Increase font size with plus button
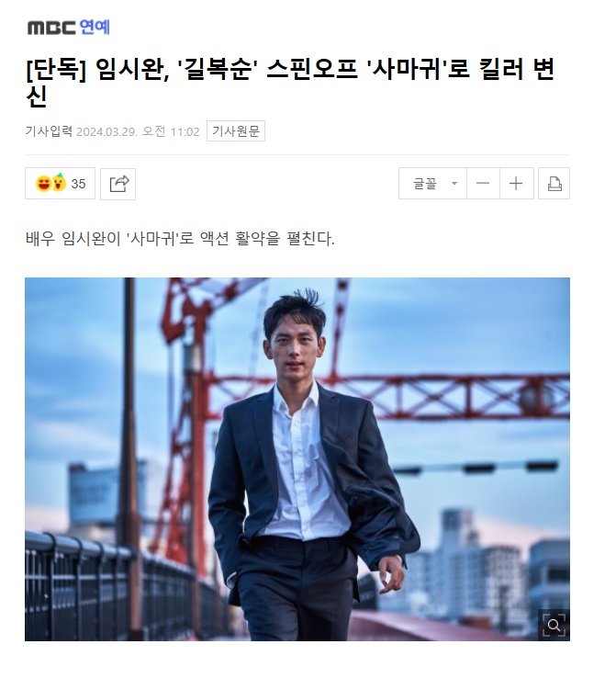The width and height of the screenshot is (616, 678). click(516, 184)
